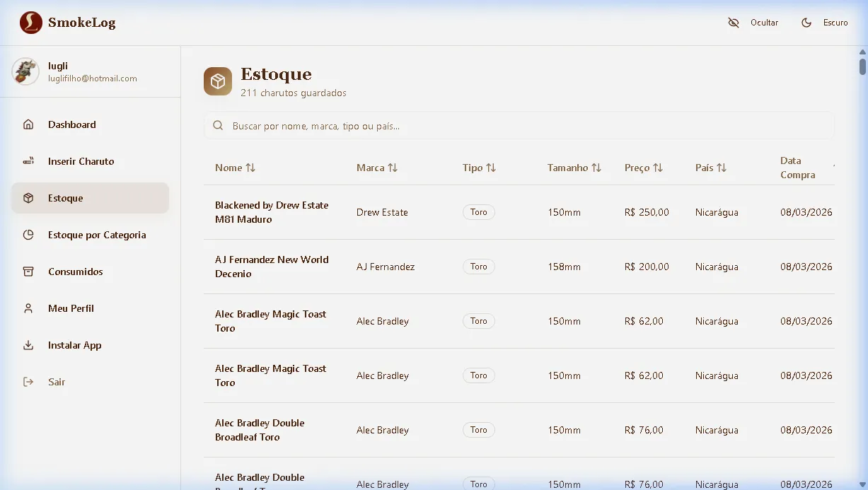The image size is (868, 490).
Task: Click the eye-off Ocultar icon
Action: point(734,23)
